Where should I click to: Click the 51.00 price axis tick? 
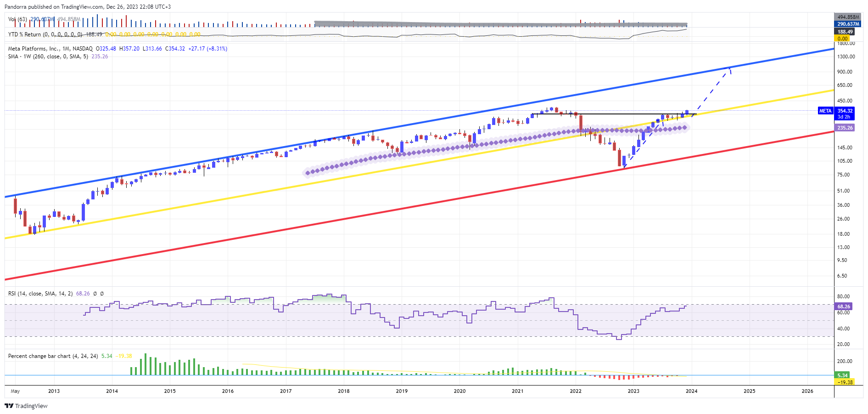point(843,191)
